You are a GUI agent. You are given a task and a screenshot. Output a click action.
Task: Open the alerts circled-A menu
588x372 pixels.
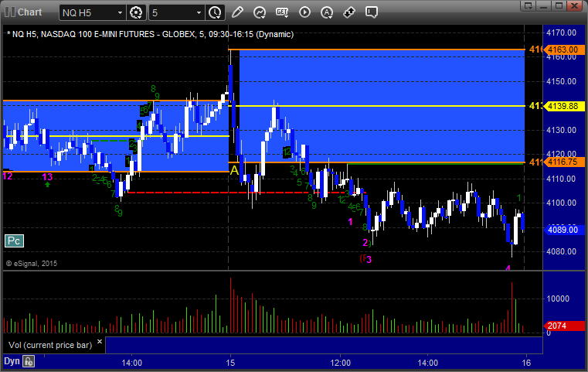click(327, 12)
